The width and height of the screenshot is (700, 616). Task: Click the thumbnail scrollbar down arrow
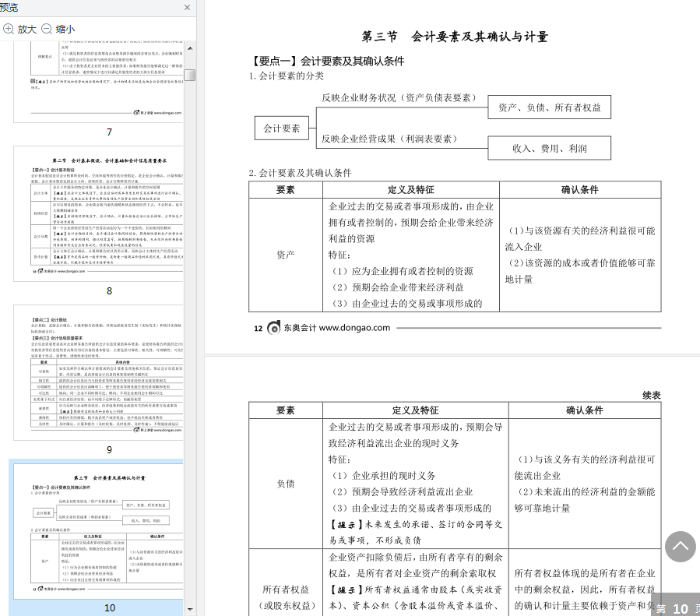[x=190, y=609]
